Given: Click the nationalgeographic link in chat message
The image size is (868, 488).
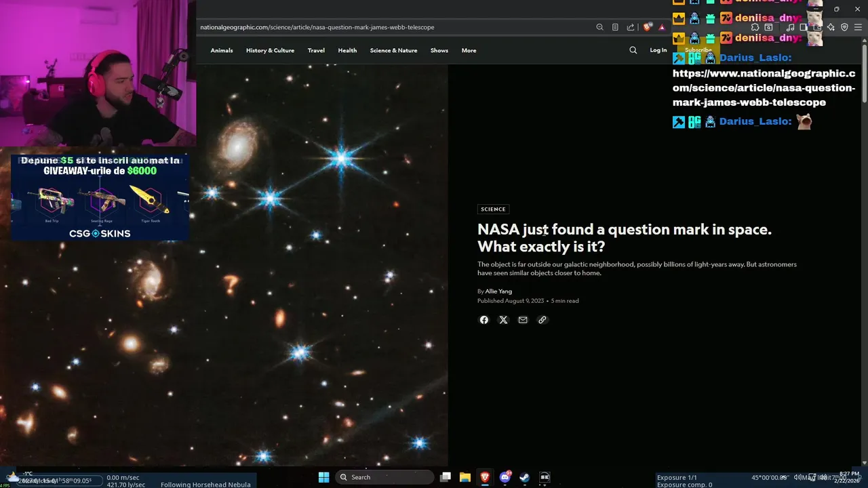Looking at the screenshot, I should pyautogui.click(x=764, y=88).
